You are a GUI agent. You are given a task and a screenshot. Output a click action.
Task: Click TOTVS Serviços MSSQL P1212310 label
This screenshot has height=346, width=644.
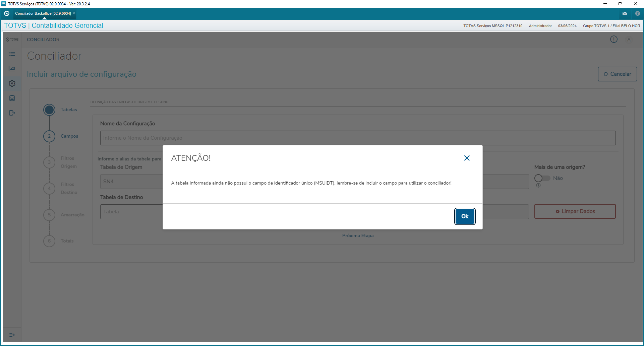point(493,26)
